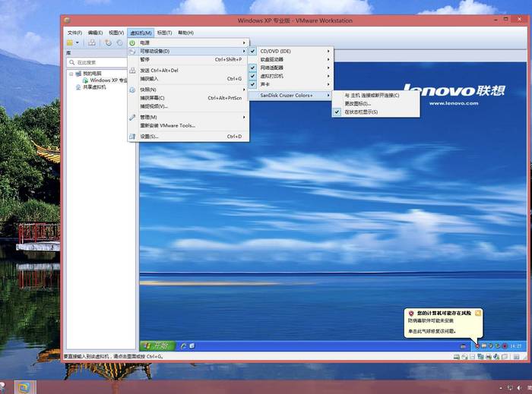
Task: Select 我的电脑 in library tree
Action: (x=89, y=74)
